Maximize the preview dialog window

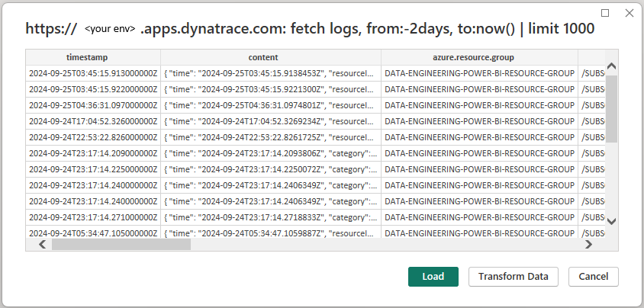[605, 13]
